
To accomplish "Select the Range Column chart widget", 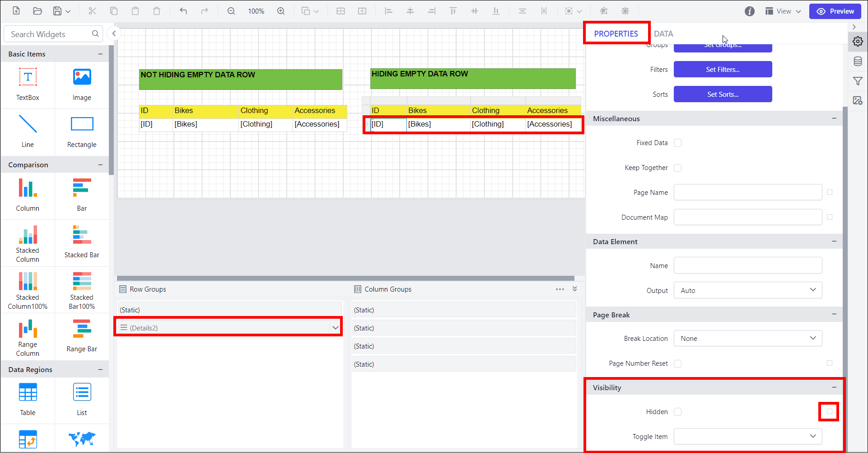I will pos(28,337).
